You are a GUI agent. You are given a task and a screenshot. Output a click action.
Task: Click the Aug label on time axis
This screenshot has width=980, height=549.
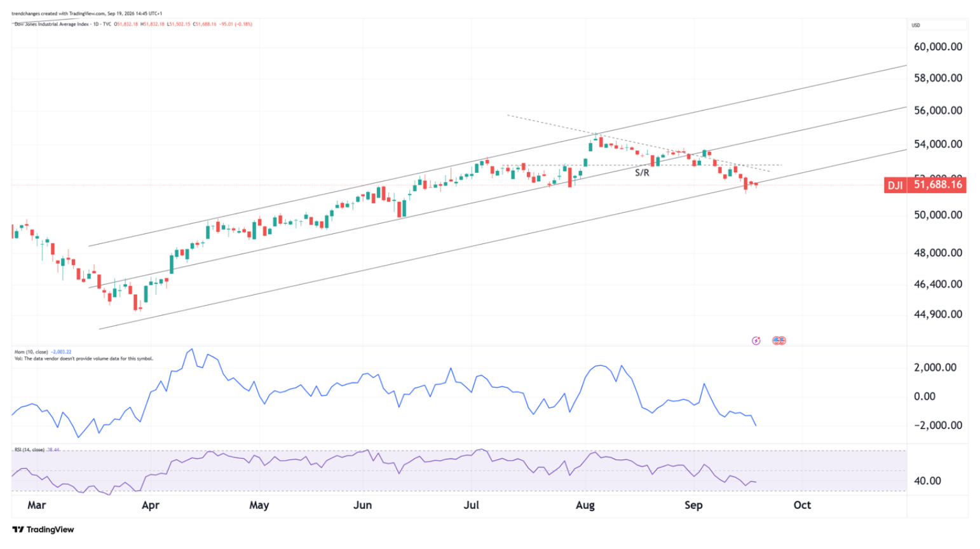pos(585,505)
